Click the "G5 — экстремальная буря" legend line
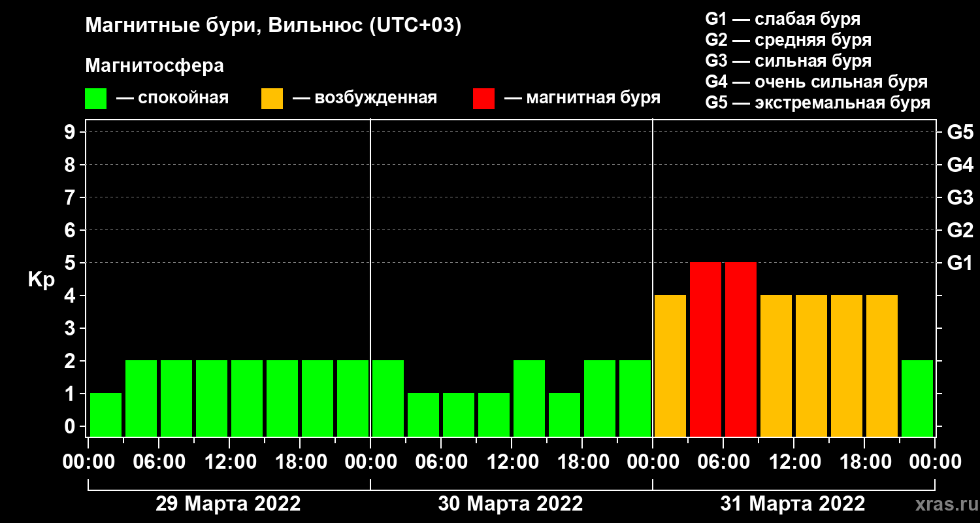Image resolution: width=980 pixels, height=523 pixels. (818, 103)
